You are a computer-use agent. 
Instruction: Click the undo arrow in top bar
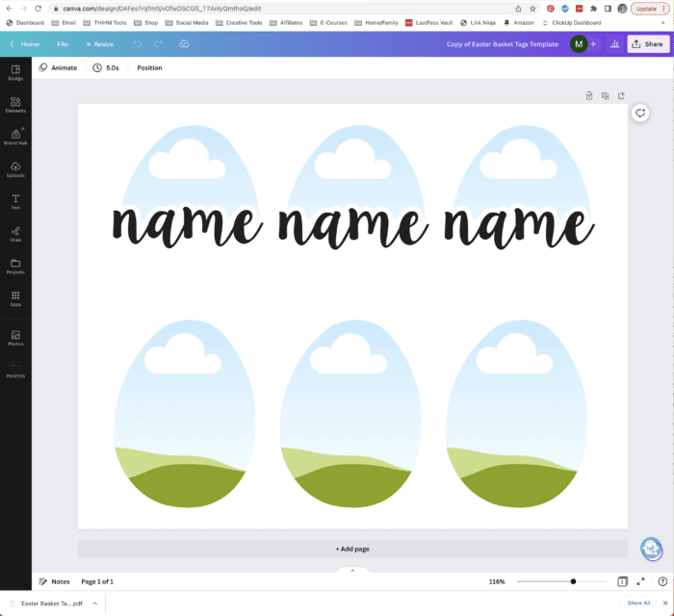click(138, 44)
